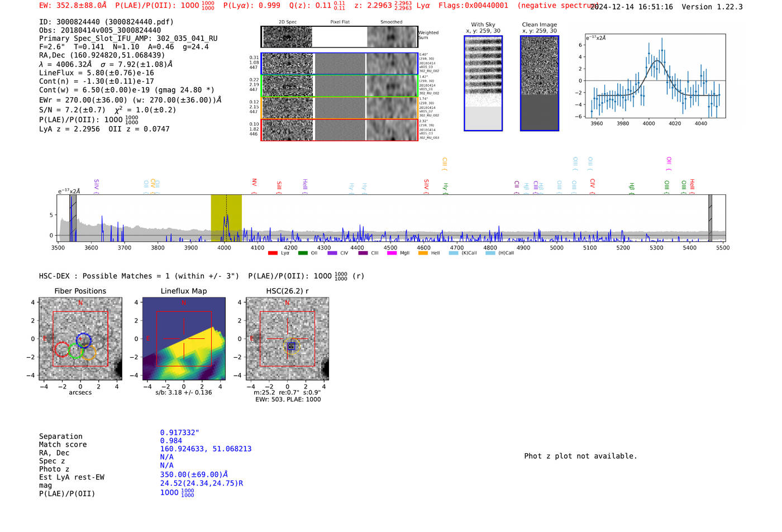Open the Clean Image thumbnail
This screenshot has height=532, width=782.
pos(540,83)
